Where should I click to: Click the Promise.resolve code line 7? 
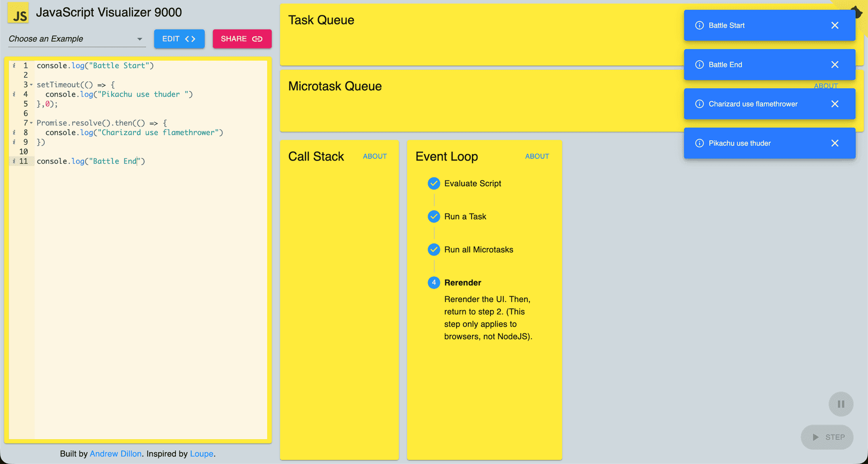tap(102, 123)
